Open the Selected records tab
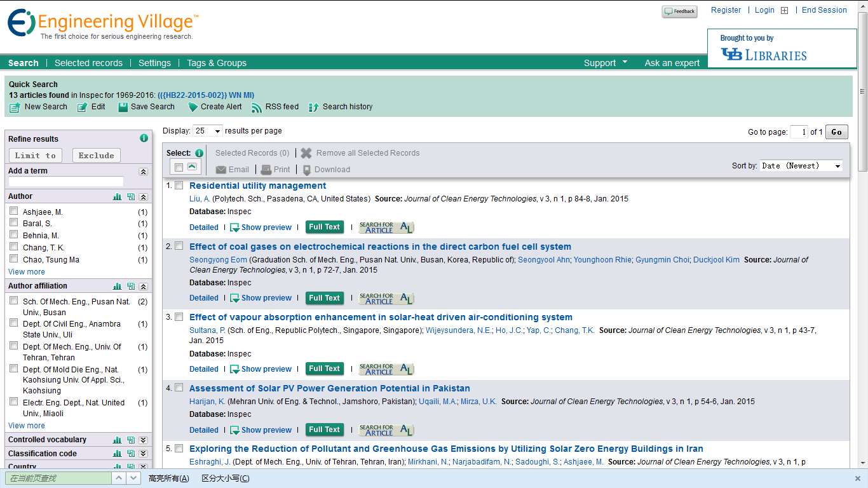This screenshot has width=868, height=488. click(88, 63)
